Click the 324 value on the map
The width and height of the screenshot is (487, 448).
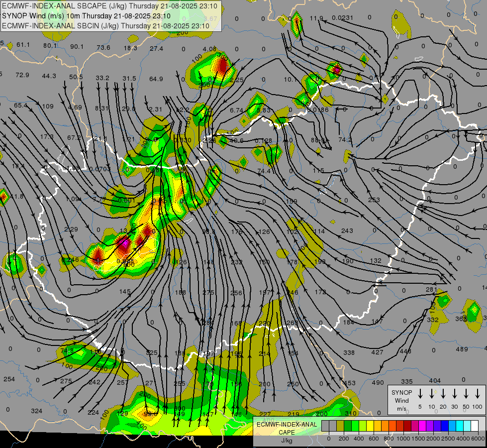36,411
